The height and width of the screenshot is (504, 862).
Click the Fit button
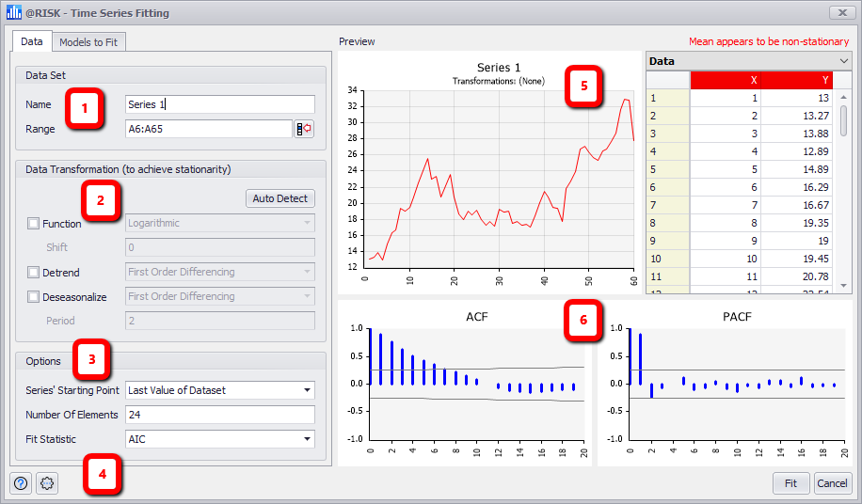point(790,483)
